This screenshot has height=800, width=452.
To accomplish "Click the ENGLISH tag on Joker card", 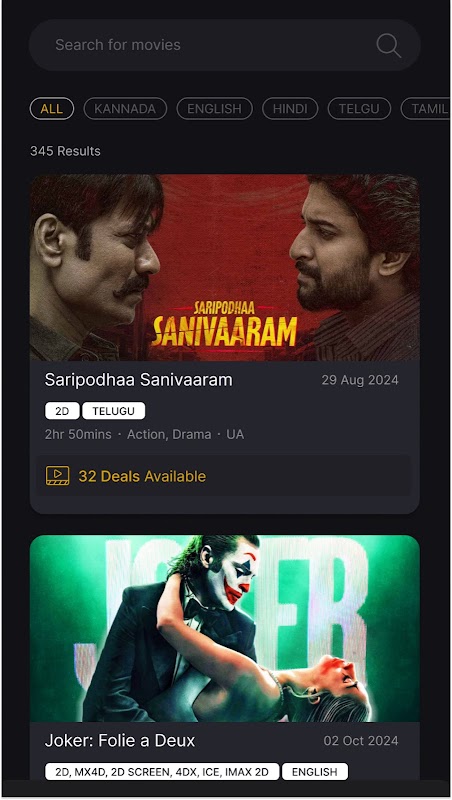I will 315,771.
